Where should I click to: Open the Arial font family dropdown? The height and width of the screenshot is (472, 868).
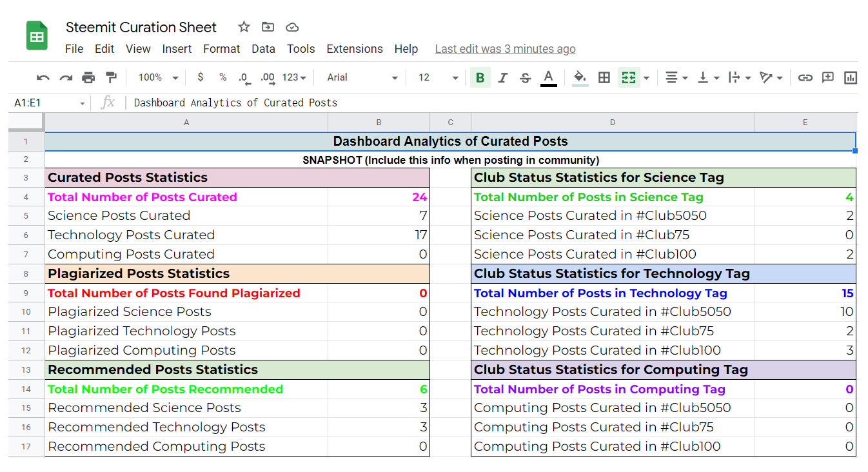[362, 77]
